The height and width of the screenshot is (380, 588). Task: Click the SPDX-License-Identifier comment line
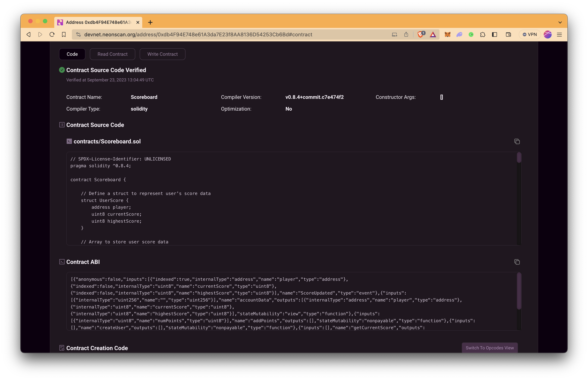121,159
